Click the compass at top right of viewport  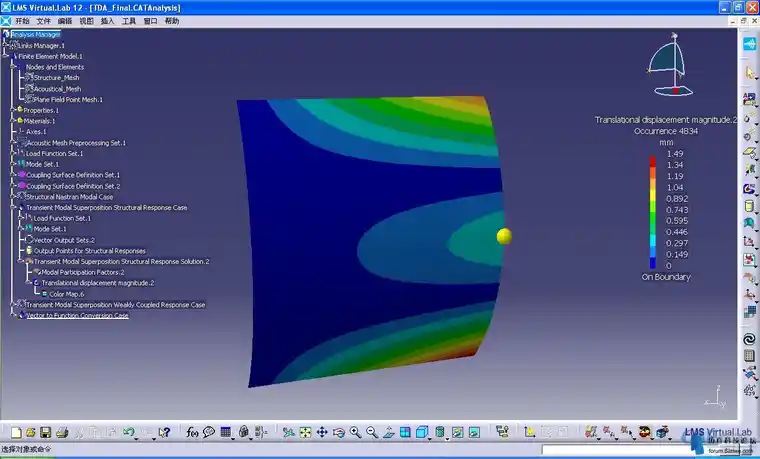671,64
